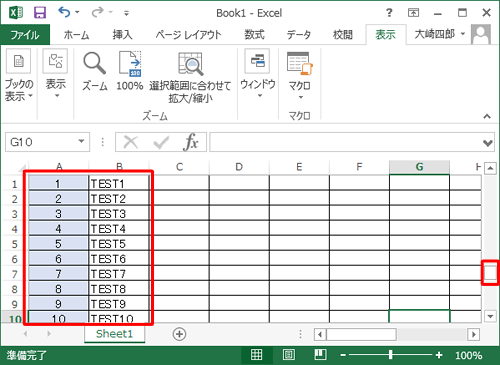Switch to Normal view in status bar

(256, 355)
